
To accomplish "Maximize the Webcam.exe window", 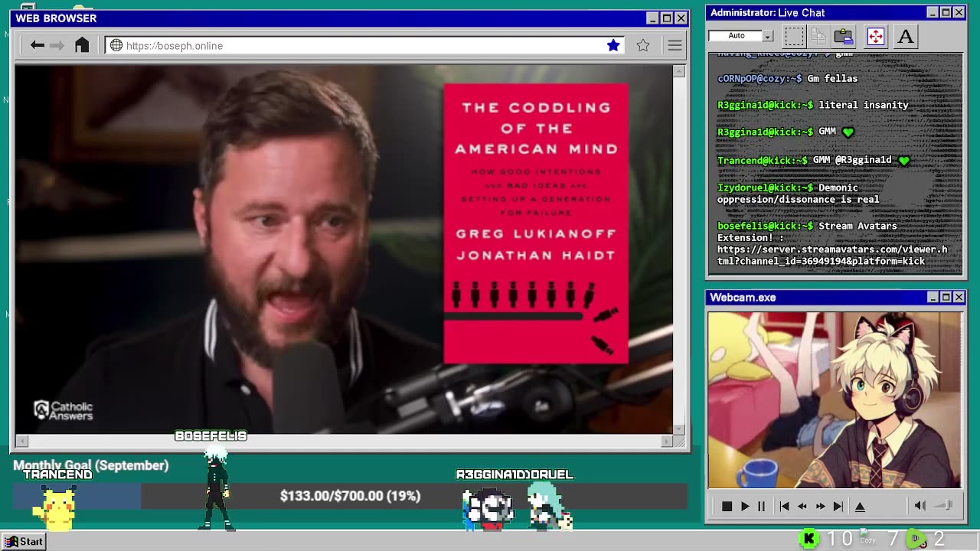I will 946,297.
